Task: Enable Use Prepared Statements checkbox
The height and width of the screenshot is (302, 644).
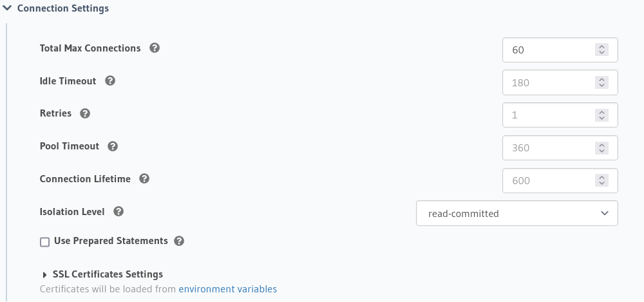Action: [45, 242]
